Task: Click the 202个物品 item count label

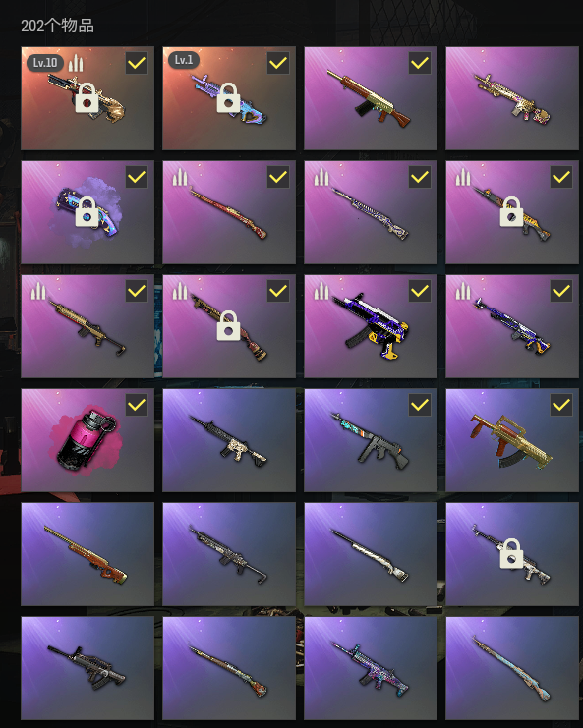Action: click(57, 26)
